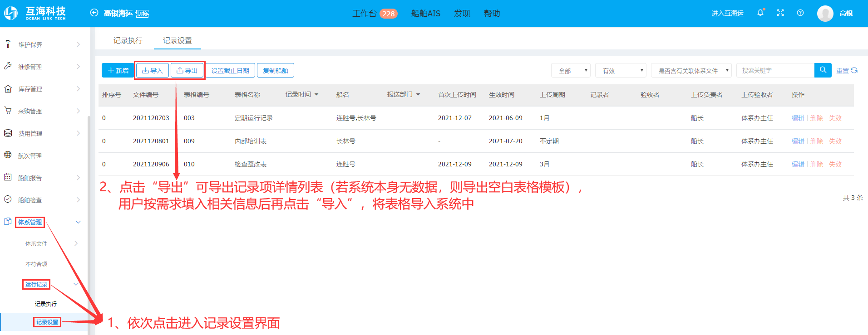
Task: Delete the 内部培训表 row
Action: (816, 141)
